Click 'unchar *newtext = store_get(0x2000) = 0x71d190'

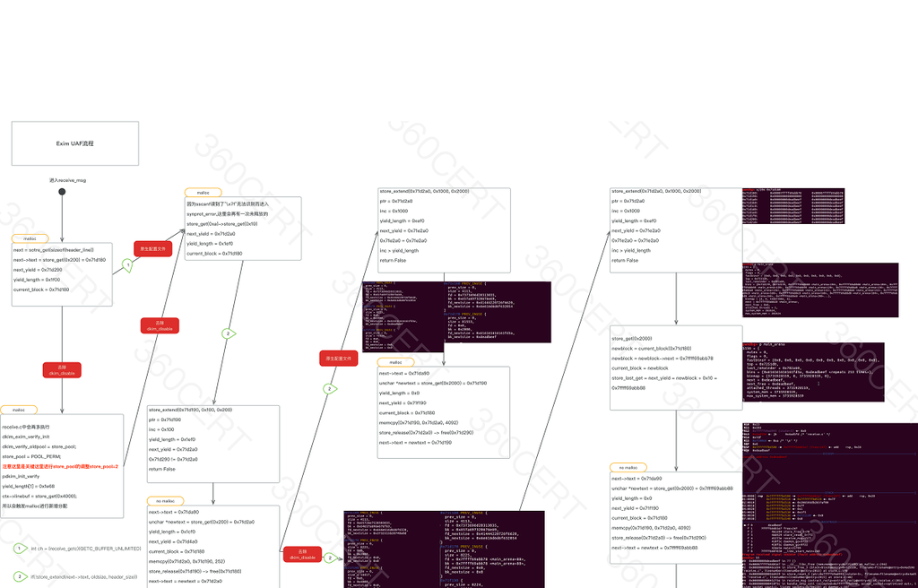pyautogui.click(x=434, y=383)
